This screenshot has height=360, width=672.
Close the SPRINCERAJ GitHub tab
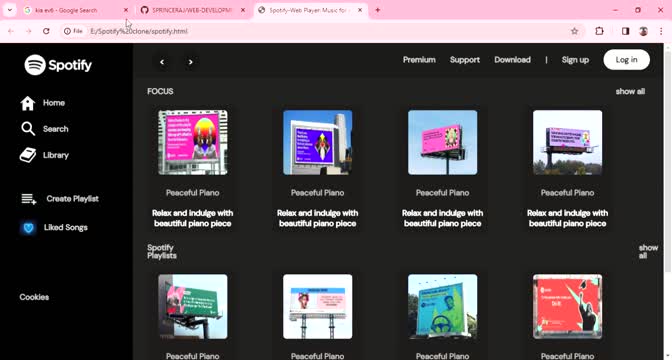coord(243,10)
